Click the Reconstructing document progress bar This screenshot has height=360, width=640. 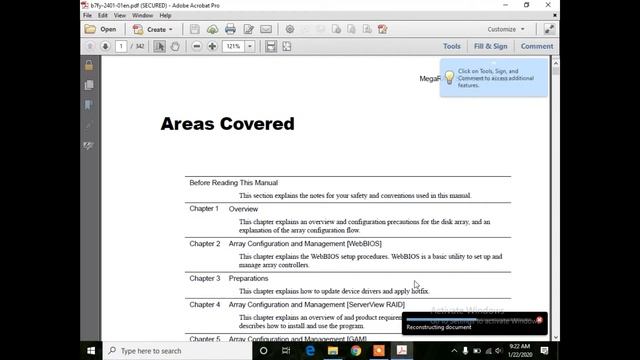click(x=470, y=320)
